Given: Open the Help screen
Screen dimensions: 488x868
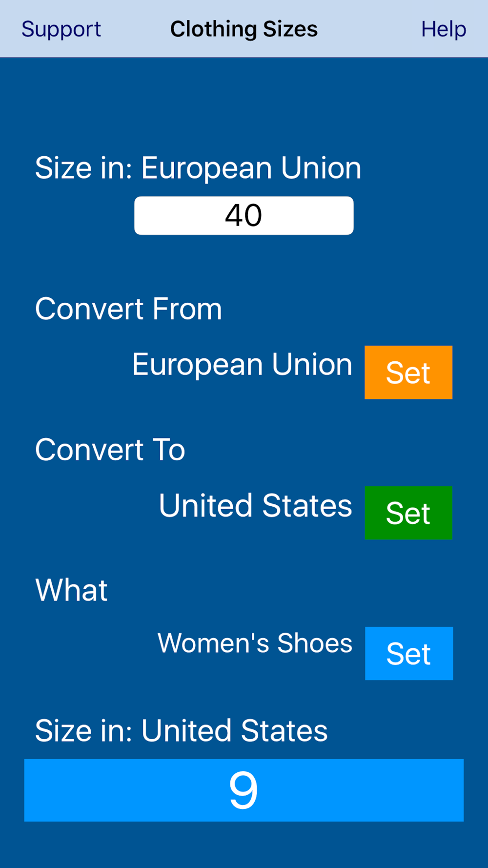Looking at the screenshot, I should [444, 29].
